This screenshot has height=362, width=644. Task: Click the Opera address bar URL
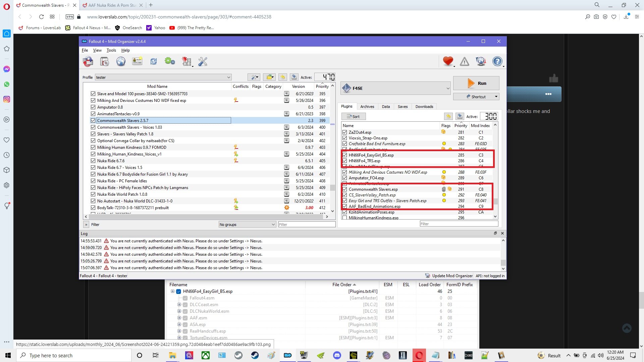(179, 17)
